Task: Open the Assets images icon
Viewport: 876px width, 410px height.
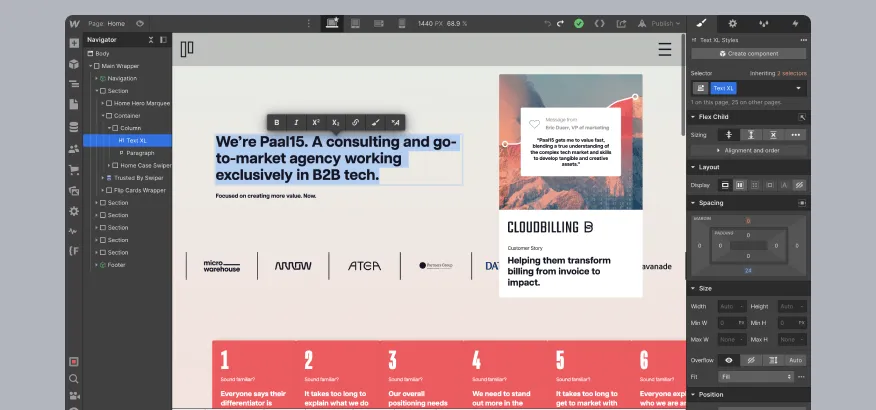Action: (x=74, y=190)
